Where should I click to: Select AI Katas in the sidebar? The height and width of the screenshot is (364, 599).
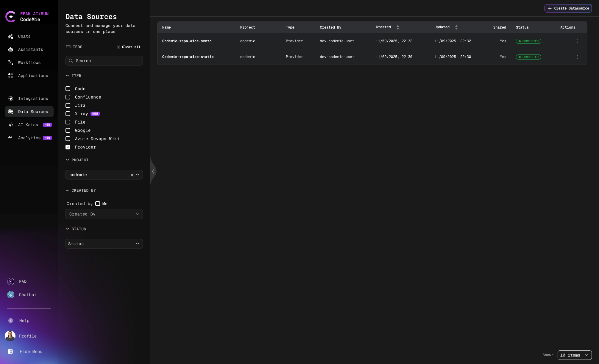(28, 125)
